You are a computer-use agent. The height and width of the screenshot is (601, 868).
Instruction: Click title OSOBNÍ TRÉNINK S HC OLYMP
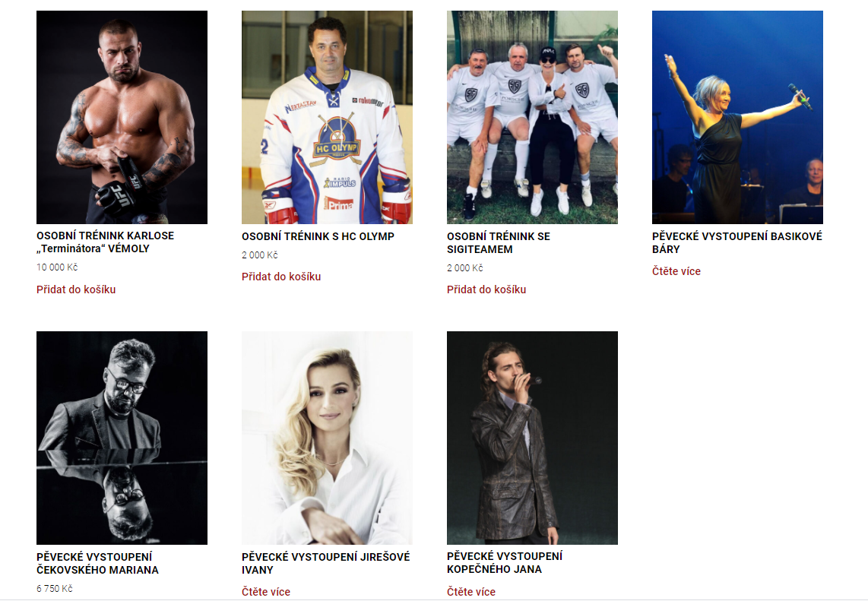point(318,236)
